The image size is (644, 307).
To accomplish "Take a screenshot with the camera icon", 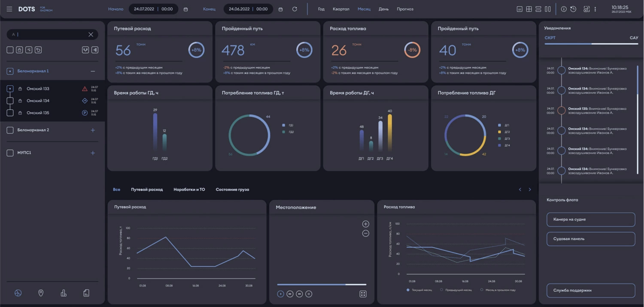I will pos(586,9).
